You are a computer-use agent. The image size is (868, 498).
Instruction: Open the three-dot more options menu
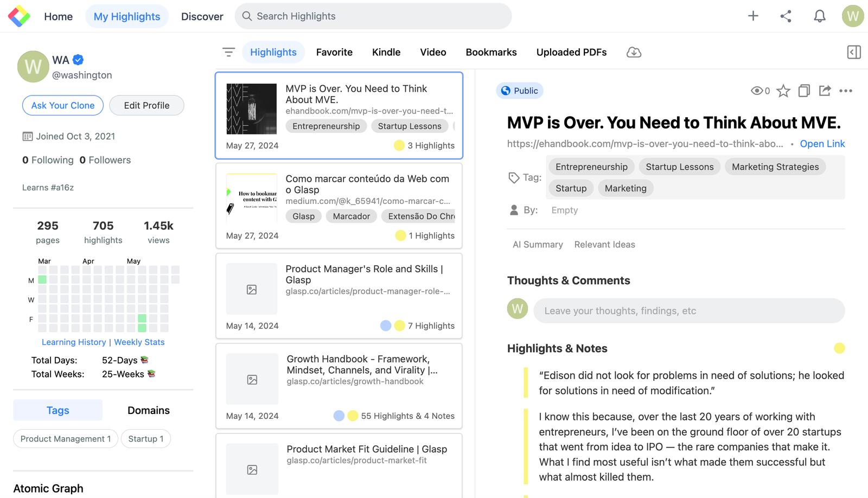click(846, 91)
